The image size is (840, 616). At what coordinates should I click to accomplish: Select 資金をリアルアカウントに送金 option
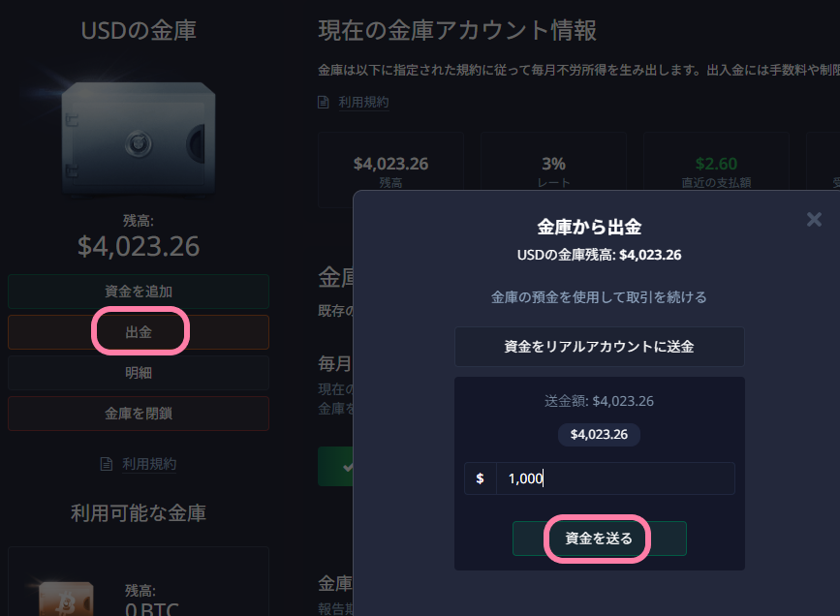click(599, 347)
